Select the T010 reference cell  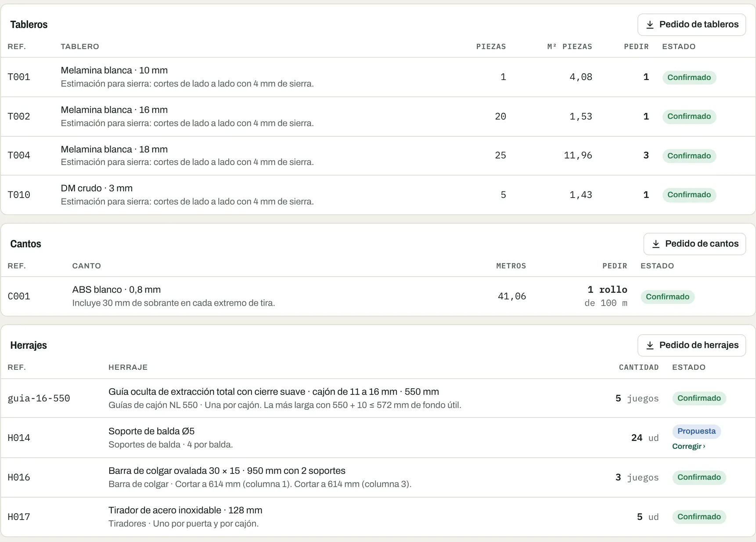(19, 195)
